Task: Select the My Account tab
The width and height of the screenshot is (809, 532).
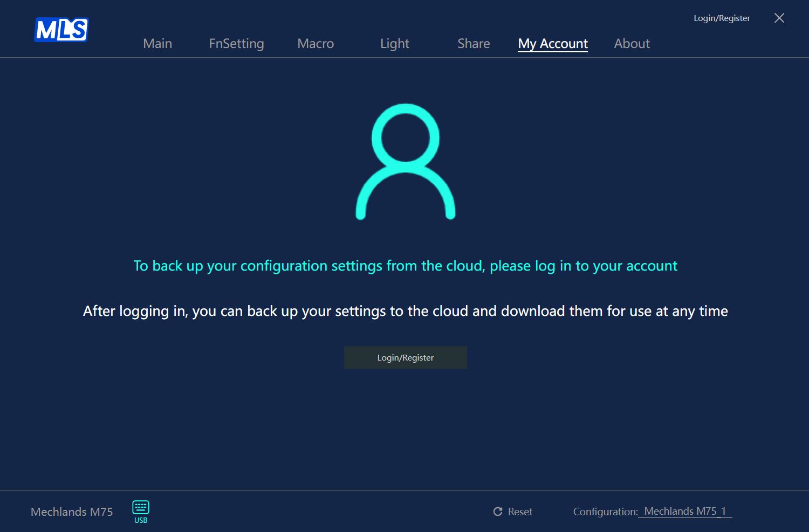Action: (x=553, y=44)
